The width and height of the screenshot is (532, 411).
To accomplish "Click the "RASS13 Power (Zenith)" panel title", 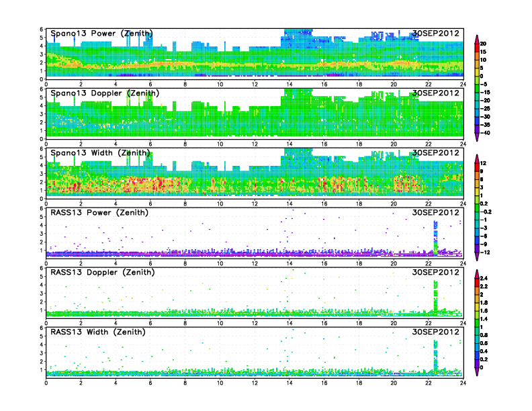I will (x=99, y=213).
